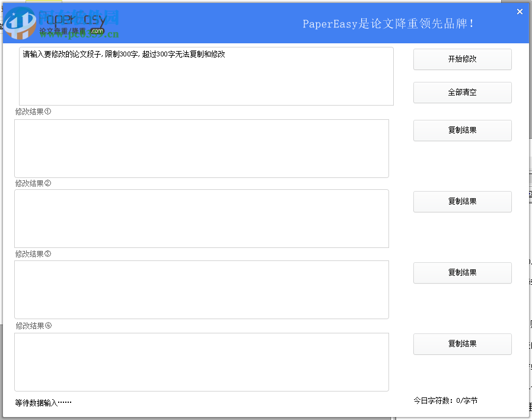Click the 开始修改 button to start rewriting

[x=462, y=59]
